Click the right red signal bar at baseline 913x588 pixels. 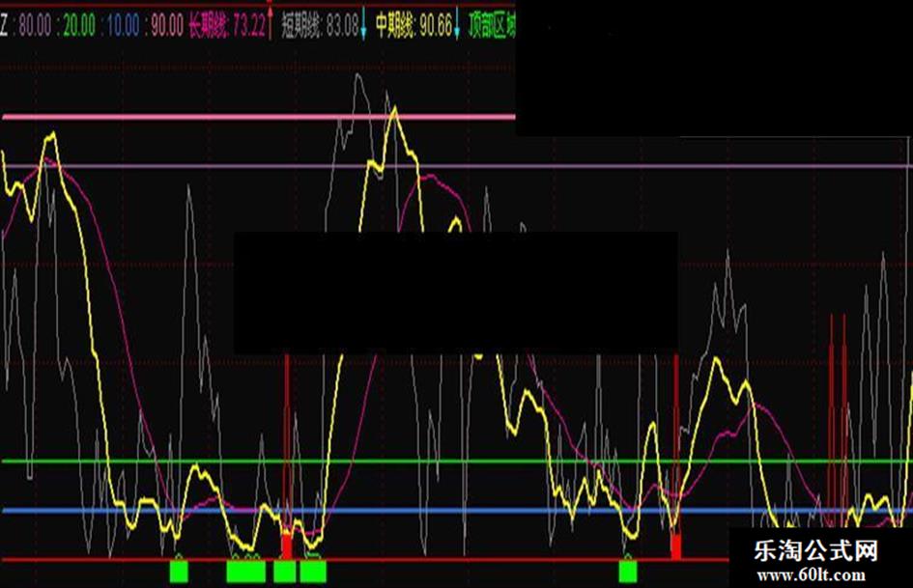[675, 547]
